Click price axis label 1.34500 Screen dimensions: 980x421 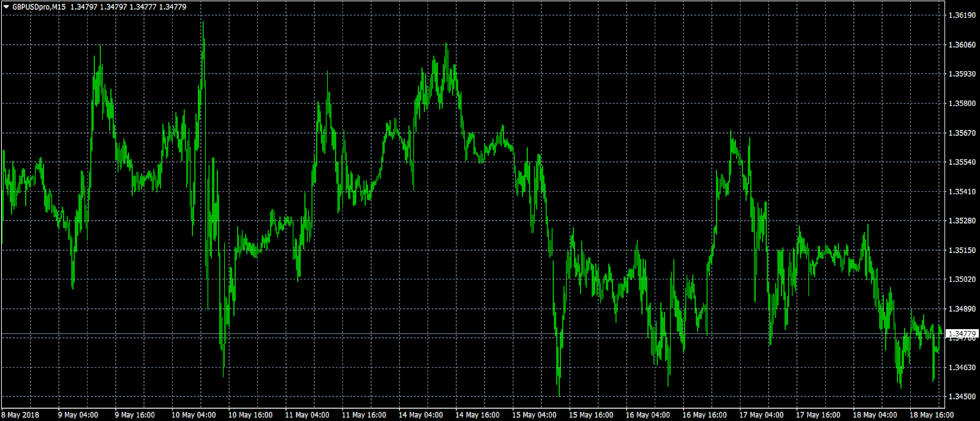point(962,397)
